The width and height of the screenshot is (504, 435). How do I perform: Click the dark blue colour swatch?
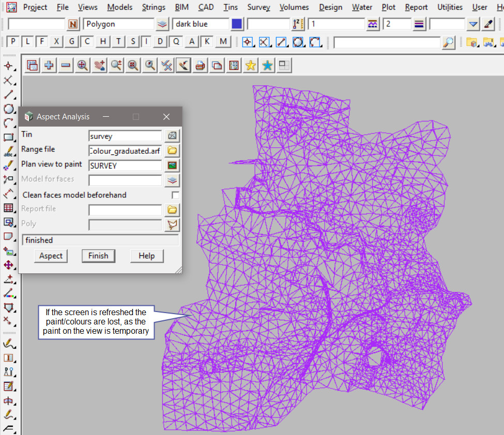[237, 24]
